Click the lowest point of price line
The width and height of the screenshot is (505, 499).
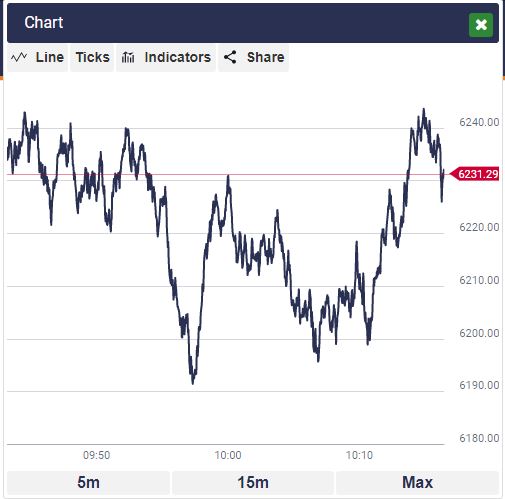tap(193, 383)
